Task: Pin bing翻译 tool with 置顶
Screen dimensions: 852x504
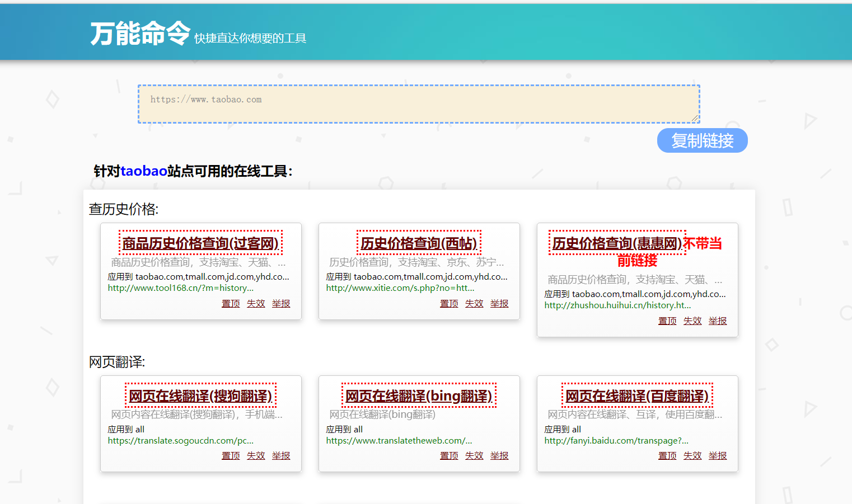Action: [449, 456]
